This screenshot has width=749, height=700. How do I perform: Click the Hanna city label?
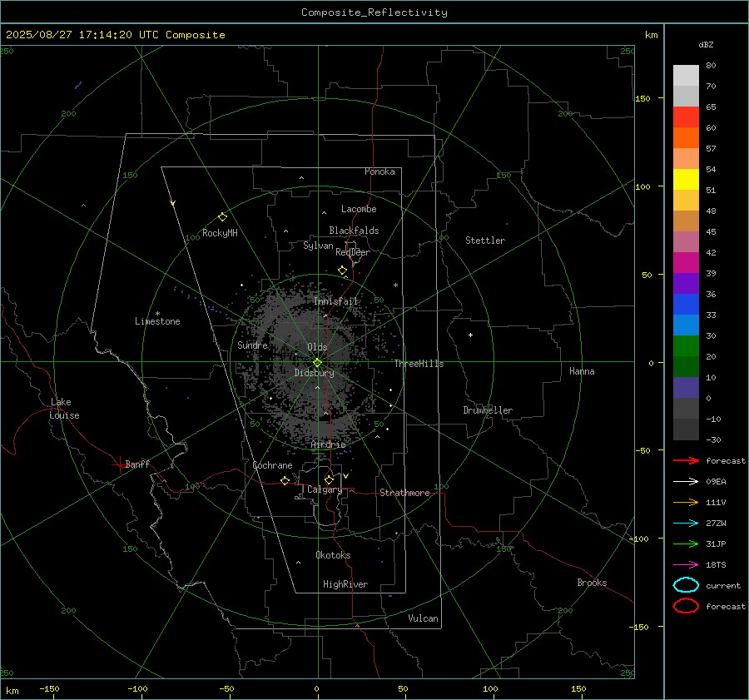point(582,371)
